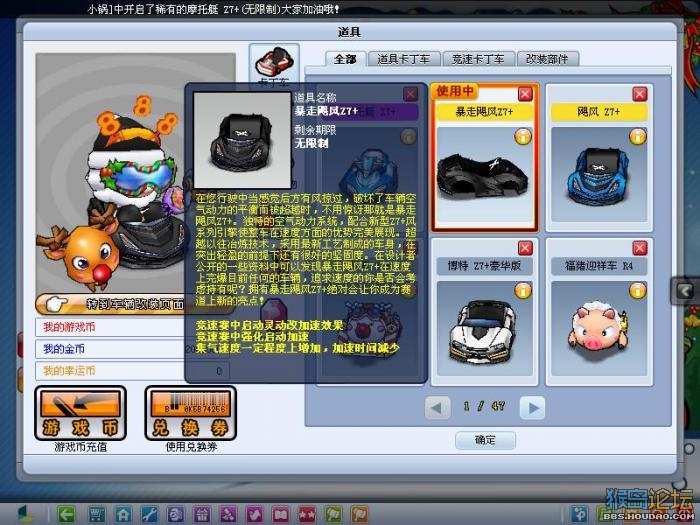The image size is (700, 525).
Task: Click the 博特 Z7+豪华版 name label
Action: click(x=484, y=266)
